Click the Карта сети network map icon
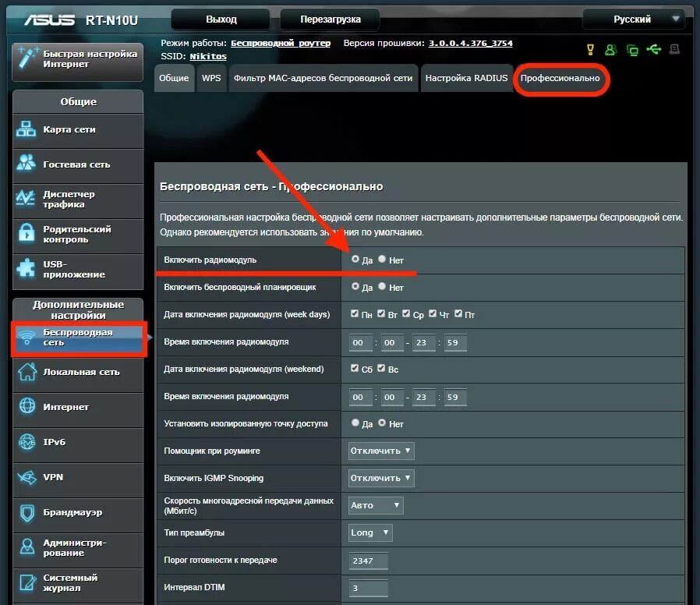Viewport: 700px width, 605px height. point(26,129)
